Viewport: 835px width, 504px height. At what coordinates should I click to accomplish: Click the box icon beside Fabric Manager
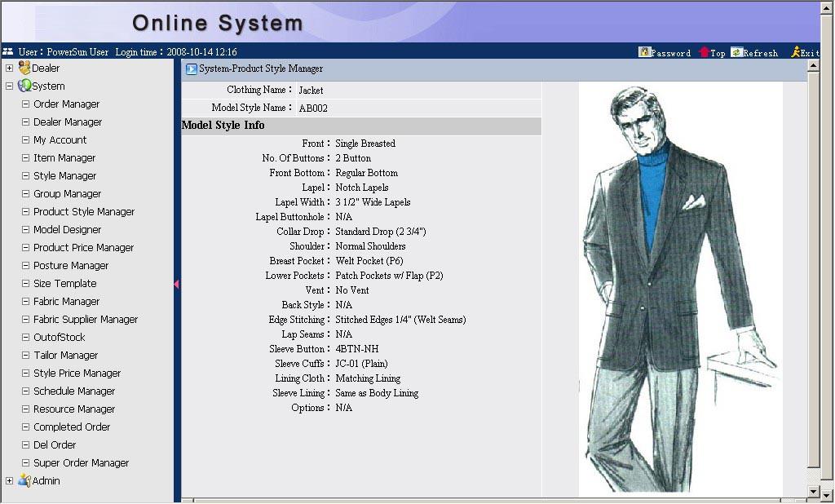coord(25,301)
